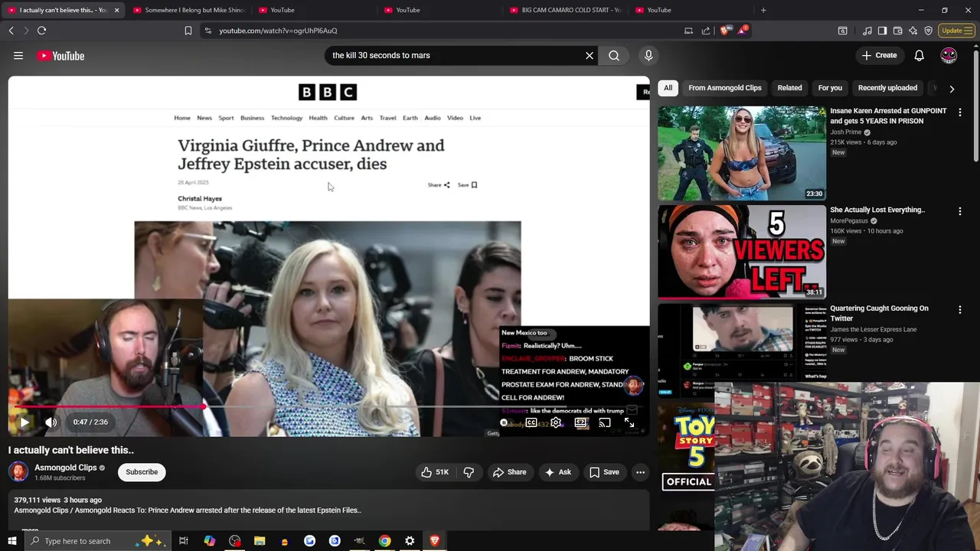The image size is (980, 551).
Task: Share the page with the toolbar share icon
Action: tap(705, 31)
